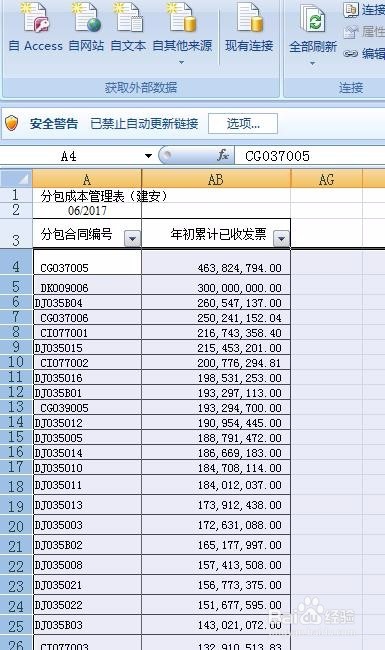Select column AG header
The width and height of the screenshot is (385, 650).
327,179
